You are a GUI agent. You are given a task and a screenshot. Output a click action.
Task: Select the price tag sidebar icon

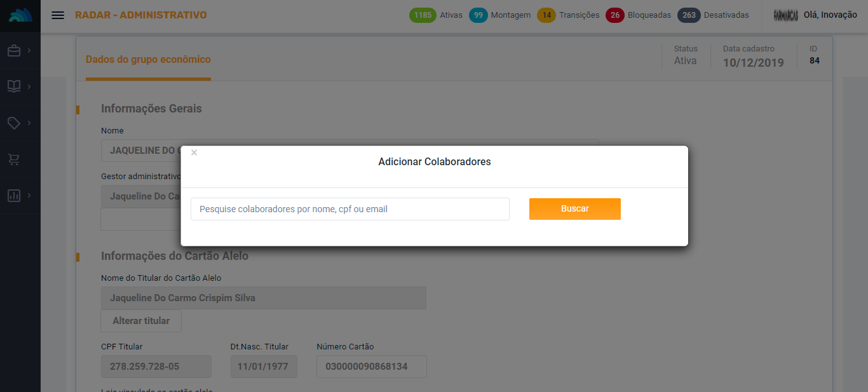(14, 123)
